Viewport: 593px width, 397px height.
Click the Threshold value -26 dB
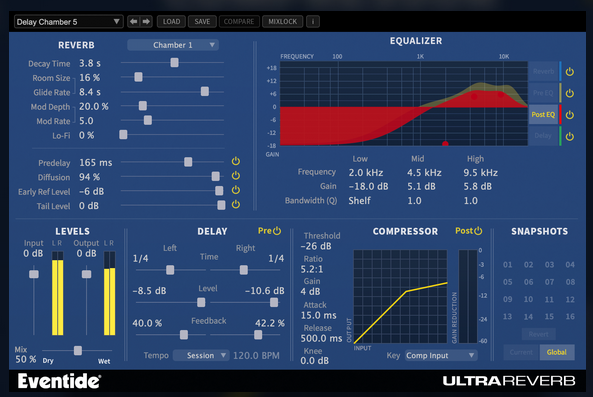coord(316,246)
